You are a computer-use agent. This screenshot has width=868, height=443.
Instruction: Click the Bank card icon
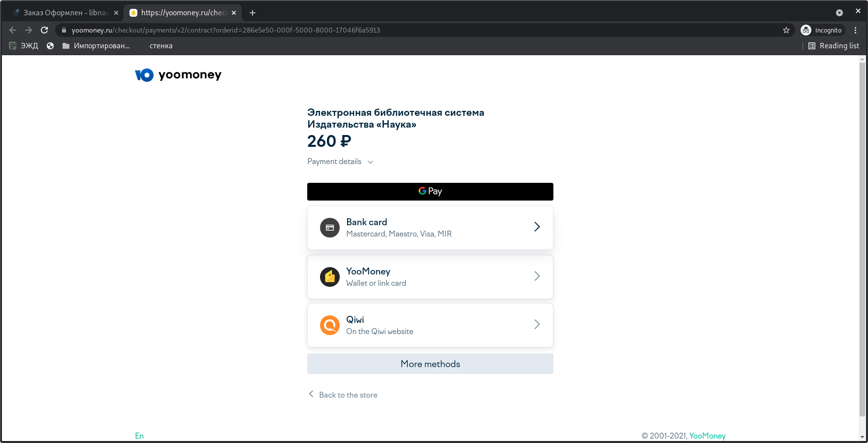click(330, 228)
